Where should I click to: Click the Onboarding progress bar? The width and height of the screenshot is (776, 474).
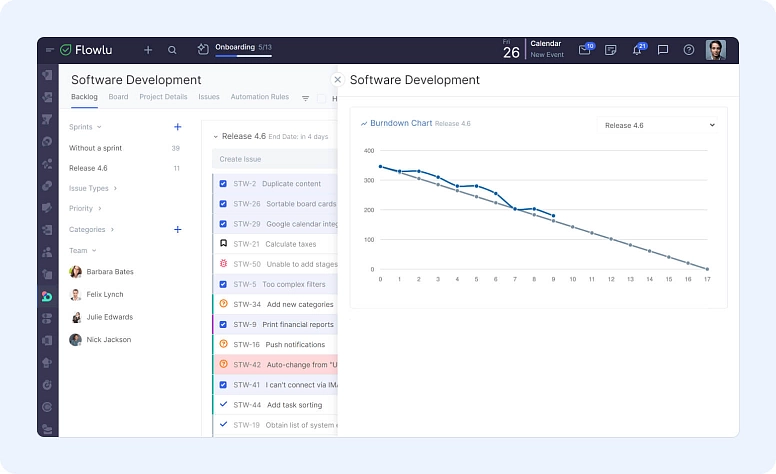(243, 55)
